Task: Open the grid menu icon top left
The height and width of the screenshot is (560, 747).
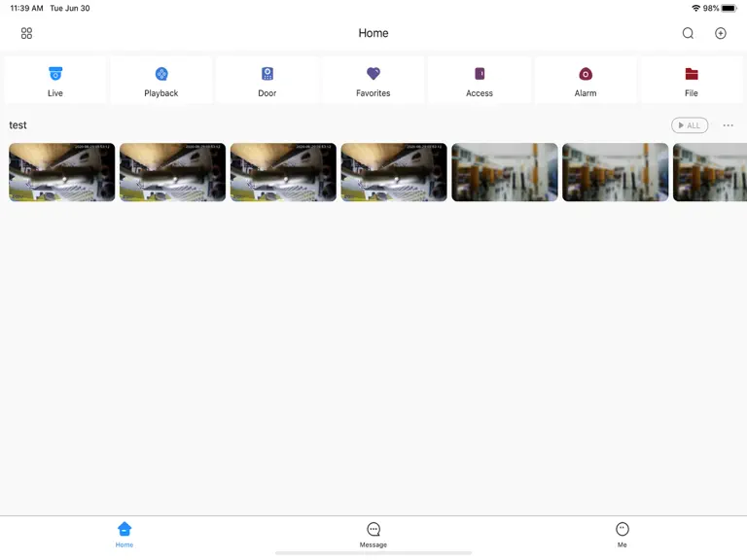Action: [26, 33]
